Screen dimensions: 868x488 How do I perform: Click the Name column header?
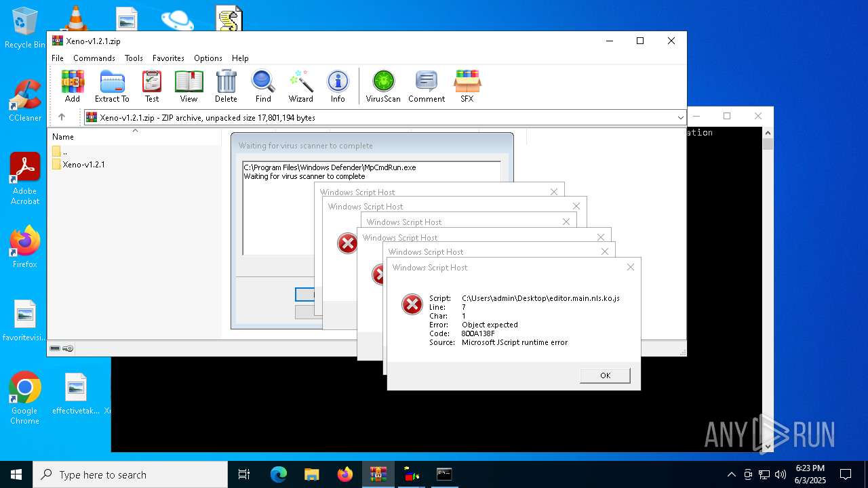click(134, 136)
